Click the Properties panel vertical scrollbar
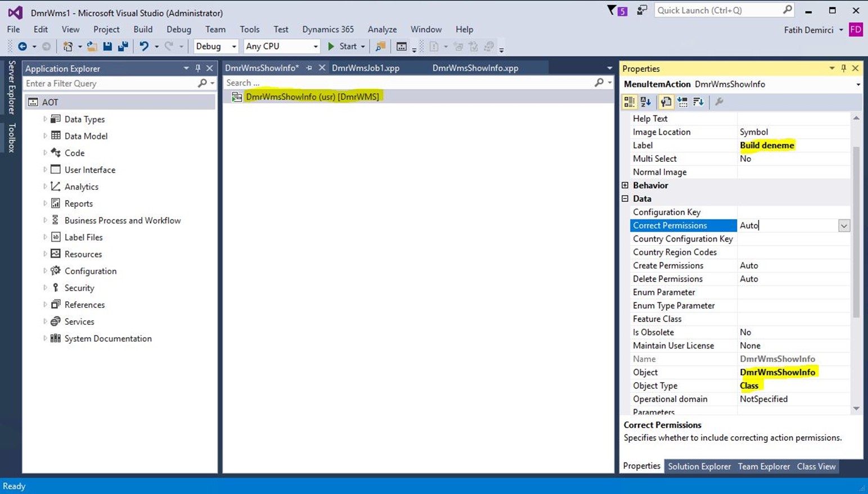 856,232
